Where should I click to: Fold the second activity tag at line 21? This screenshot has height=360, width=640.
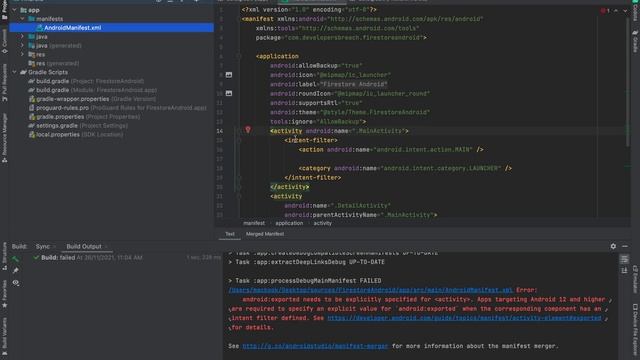(x=239, y=196)
